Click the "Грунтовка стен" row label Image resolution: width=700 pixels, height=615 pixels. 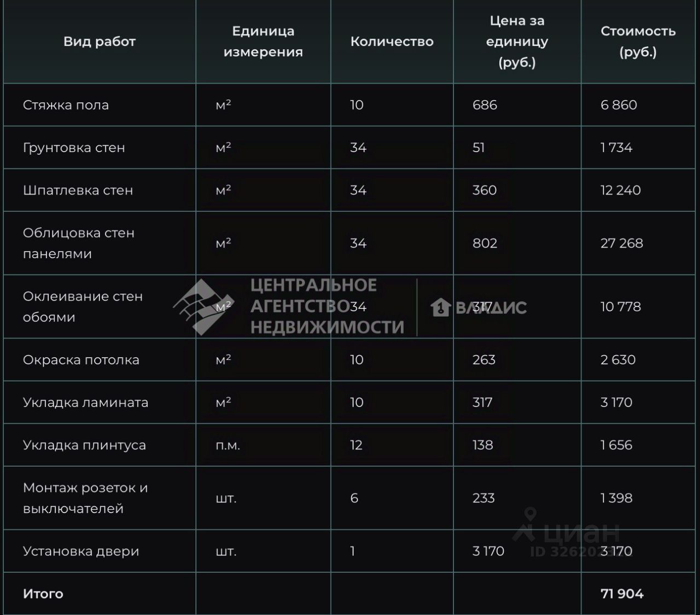74,148
